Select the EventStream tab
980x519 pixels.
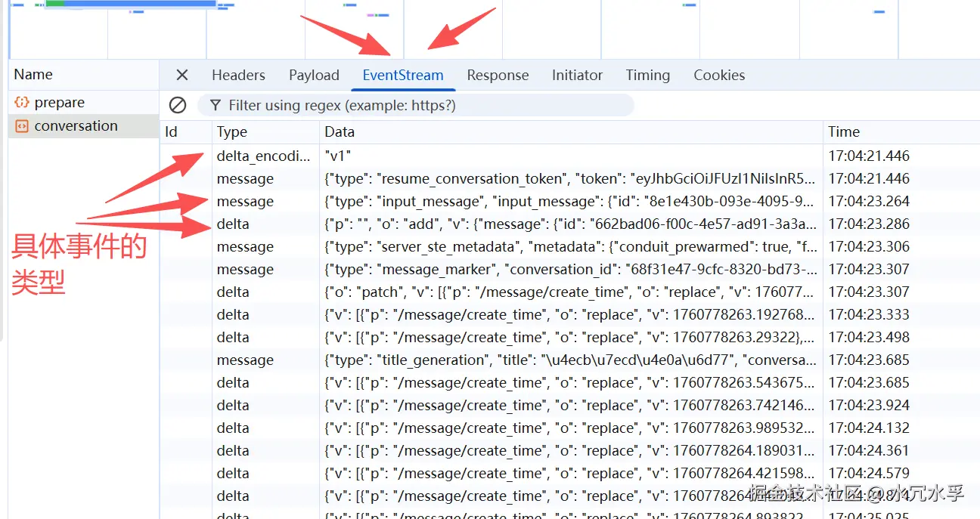(x=403, y=75)
